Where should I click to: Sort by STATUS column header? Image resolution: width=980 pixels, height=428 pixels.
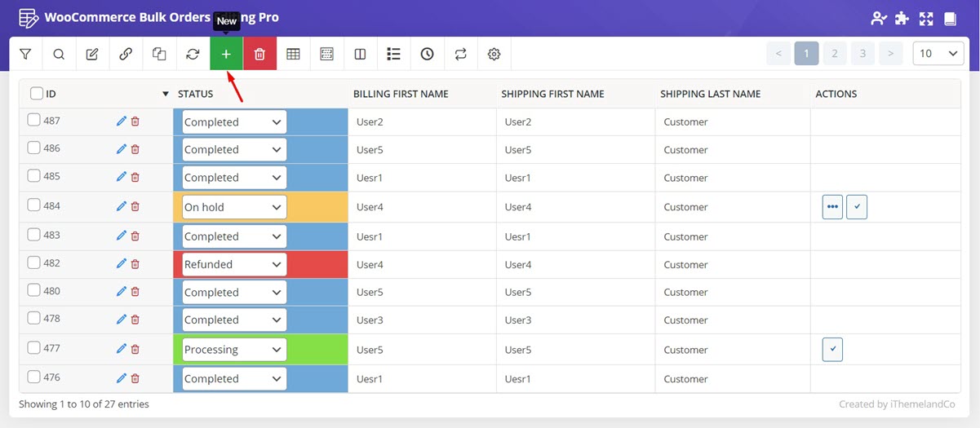tap(196, 94)
